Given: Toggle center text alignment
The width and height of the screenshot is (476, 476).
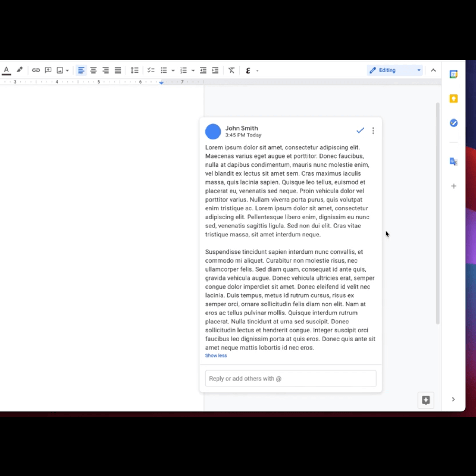Looking at the screenshot, I should point(93,70).
